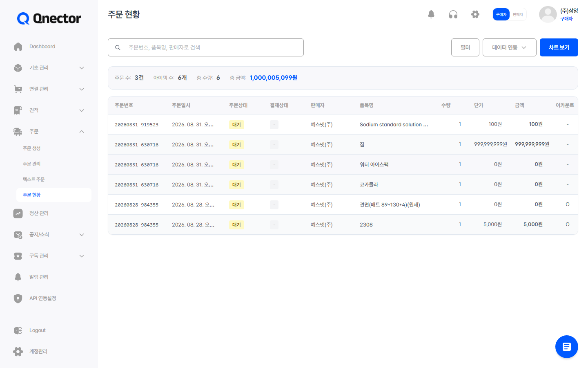Click 견면(매트 89*130*4)(원재) item name
The width and height of the screenshot is (588, 368).
390,205
